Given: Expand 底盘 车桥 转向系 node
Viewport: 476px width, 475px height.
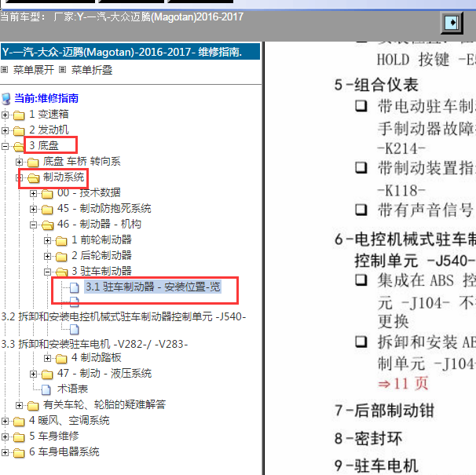Looking at the screenshot, I should (19, 162).
